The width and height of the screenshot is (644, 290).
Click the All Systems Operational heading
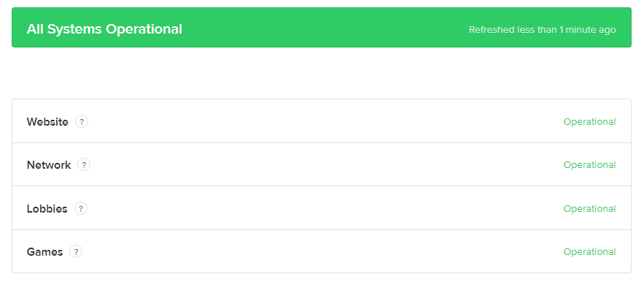click(104, 29)
